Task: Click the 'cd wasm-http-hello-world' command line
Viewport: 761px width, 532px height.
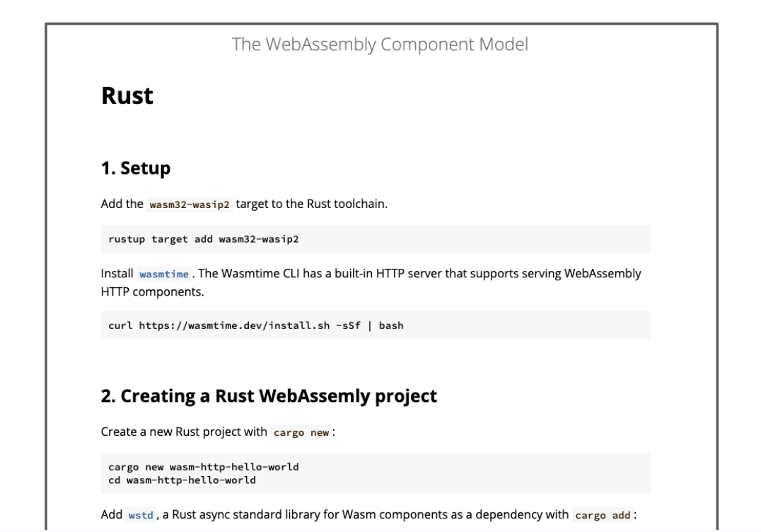Action: pyautogui.click(x=182, y=480)
